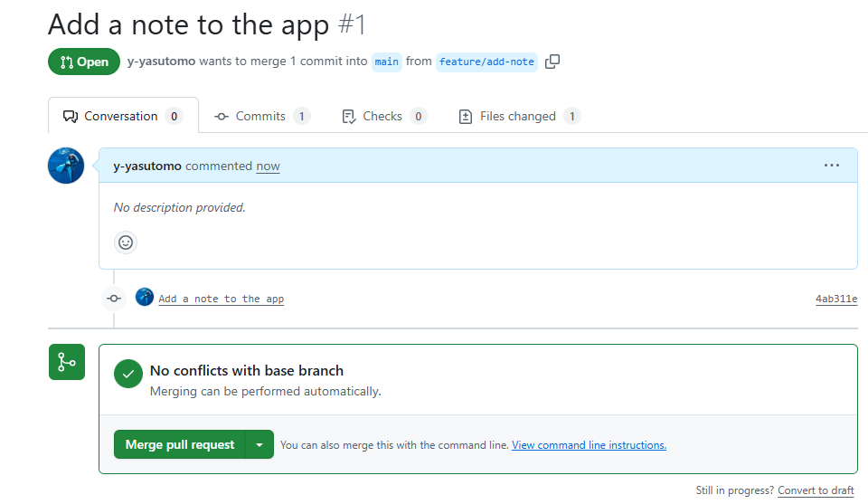Open View command line instructions link
The image size is (868, 504).
tap(589, 445)
